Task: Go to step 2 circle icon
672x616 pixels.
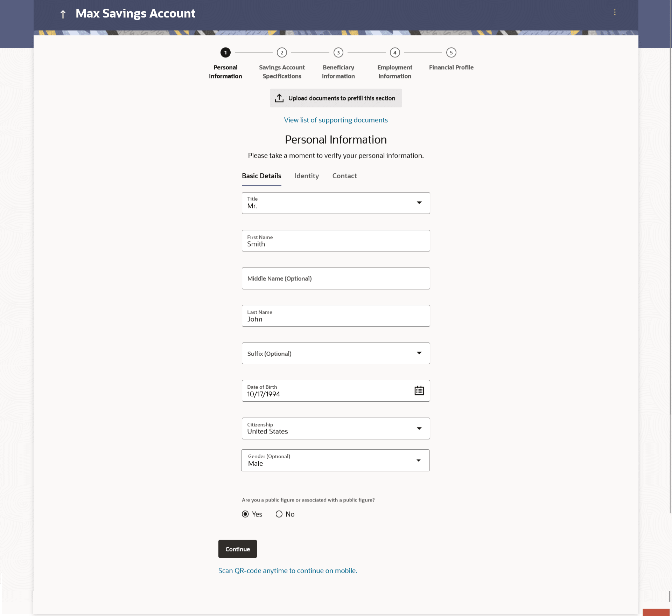Action: point(282,53)
